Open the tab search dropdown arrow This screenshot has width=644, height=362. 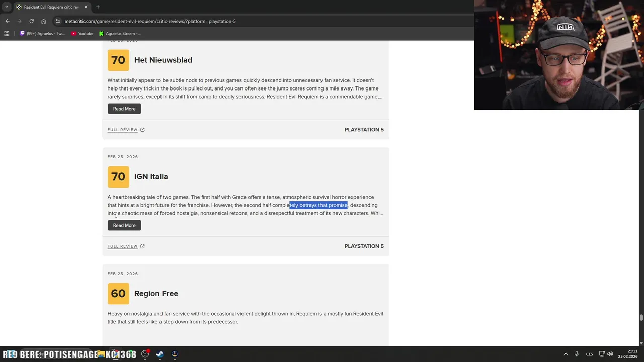point(7,7)
